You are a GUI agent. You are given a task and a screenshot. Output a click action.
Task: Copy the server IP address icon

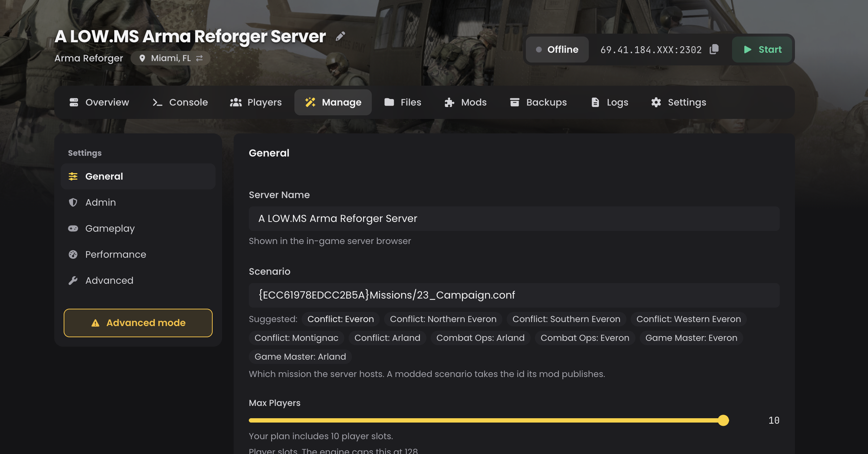[x=714, y=49]
